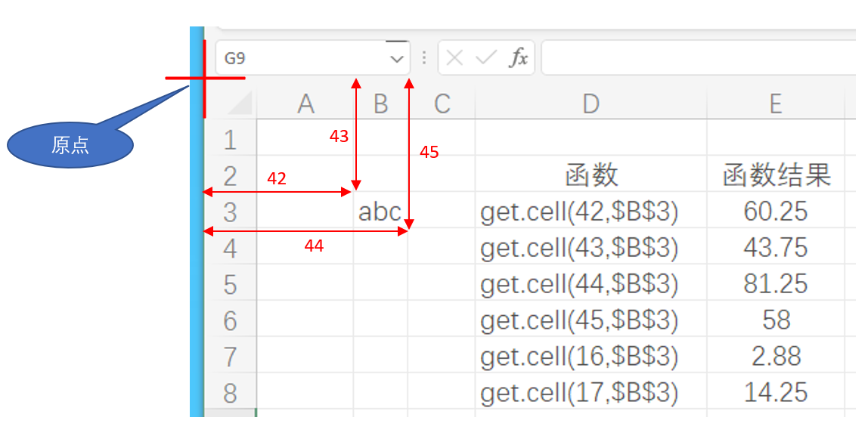868x442 pixels.
Task: Click the cell labeled 函数
Action: [590, 175]
